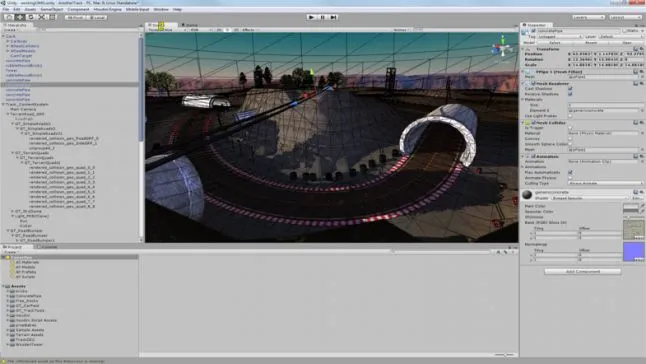
Task: Collapse the Car tree item in Hierarchy
Action: 3,36
